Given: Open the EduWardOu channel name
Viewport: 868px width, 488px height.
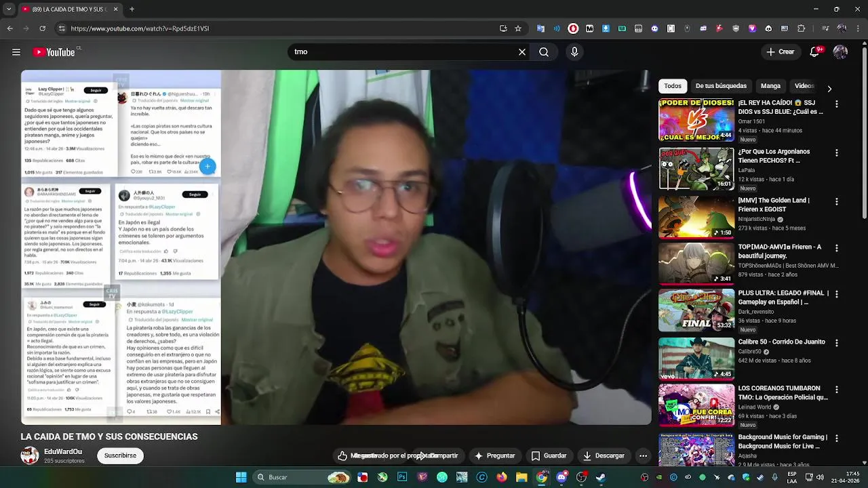Looking at the screenshot, I should [63, 451].
